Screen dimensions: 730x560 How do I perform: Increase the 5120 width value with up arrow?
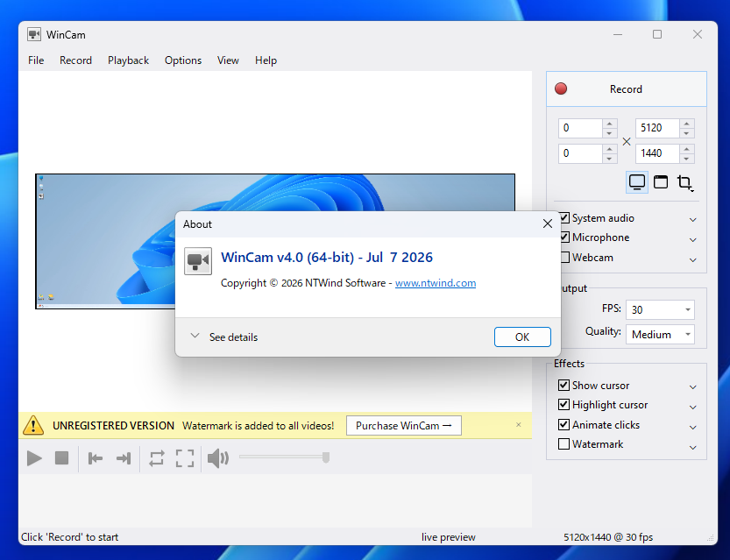687,124
